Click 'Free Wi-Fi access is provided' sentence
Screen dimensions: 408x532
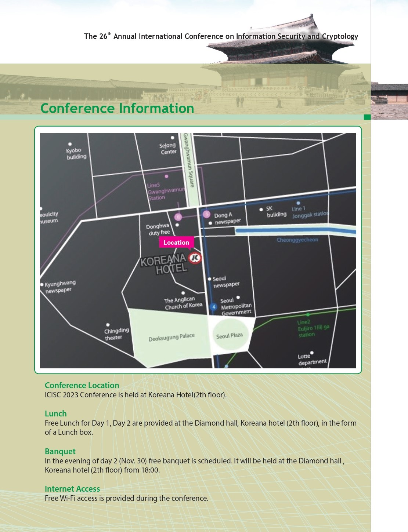point(126,498)
